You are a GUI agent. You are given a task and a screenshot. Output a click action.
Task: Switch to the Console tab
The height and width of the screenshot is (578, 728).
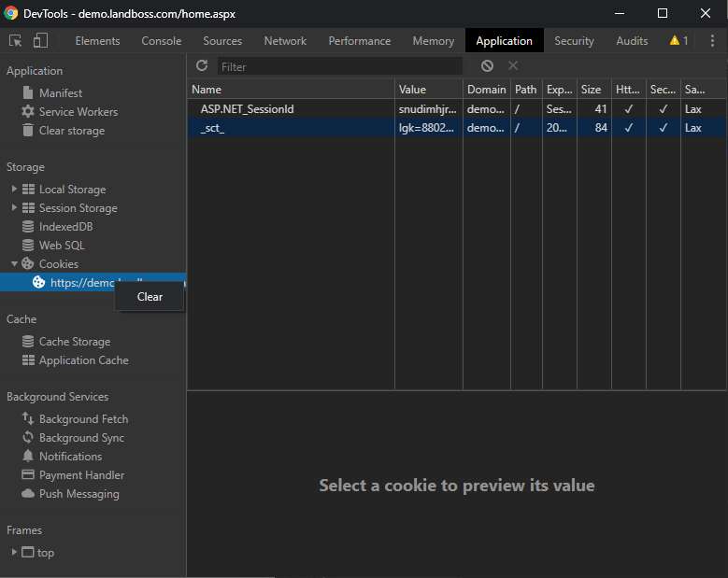[x=162, y=41]
